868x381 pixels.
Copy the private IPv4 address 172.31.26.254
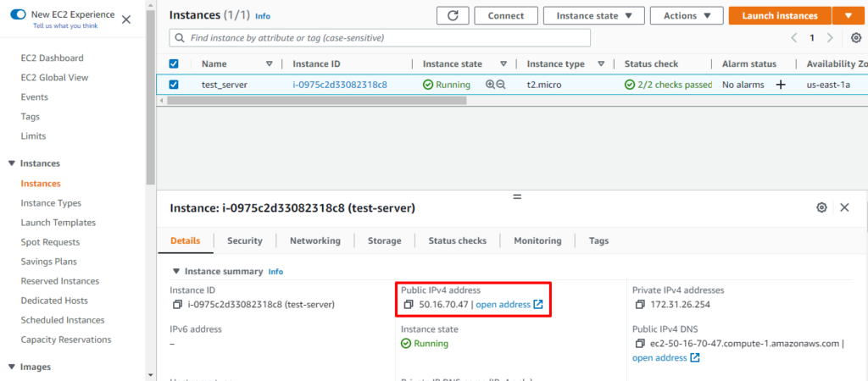[640, 304]
